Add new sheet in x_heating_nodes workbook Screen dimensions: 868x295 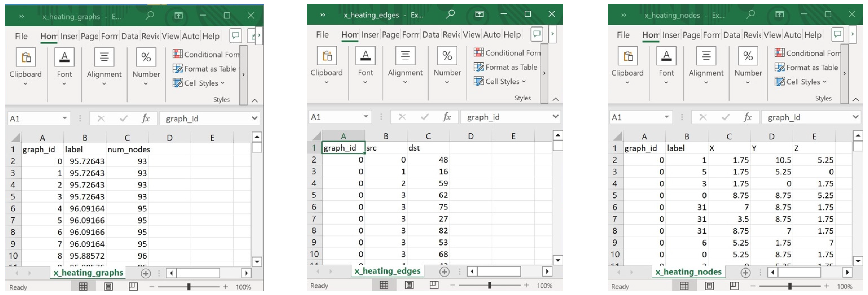745,272
